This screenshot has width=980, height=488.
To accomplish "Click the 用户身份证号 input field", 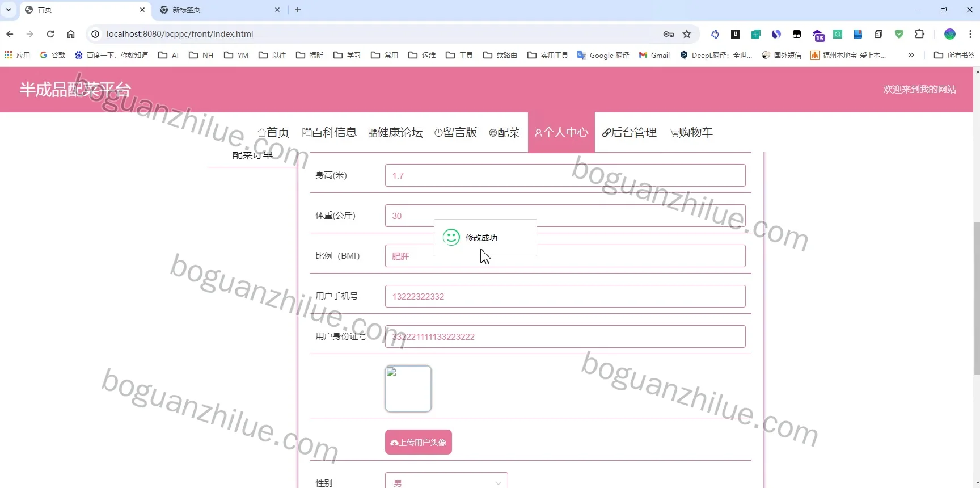I will tap(565, 336).
